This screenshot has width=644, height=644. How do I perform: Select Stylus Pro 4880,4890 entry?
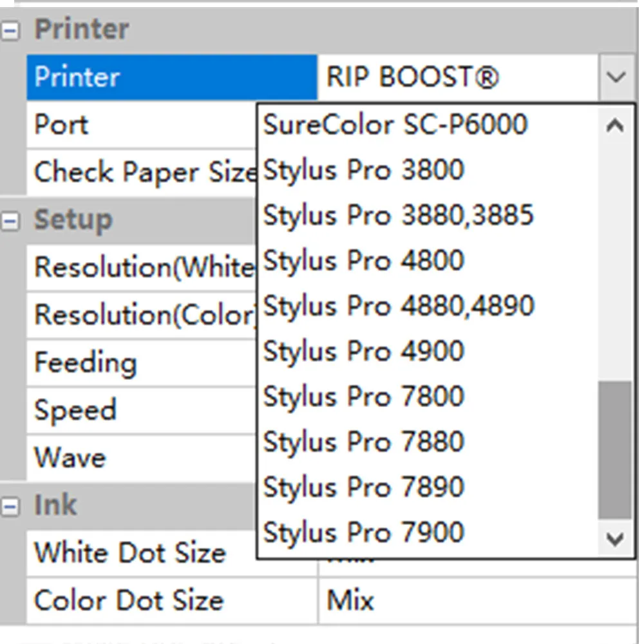point(398,306)
